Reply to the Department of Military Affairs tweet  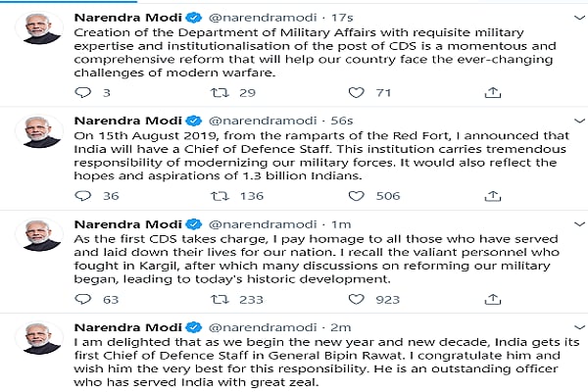83,92
